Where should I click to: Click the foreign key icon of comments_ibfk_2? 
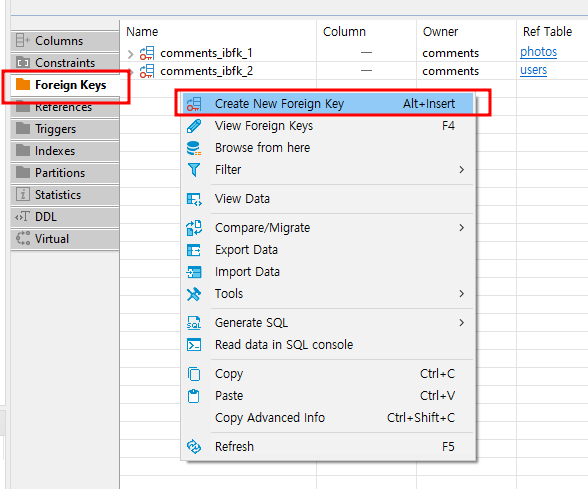147,71
